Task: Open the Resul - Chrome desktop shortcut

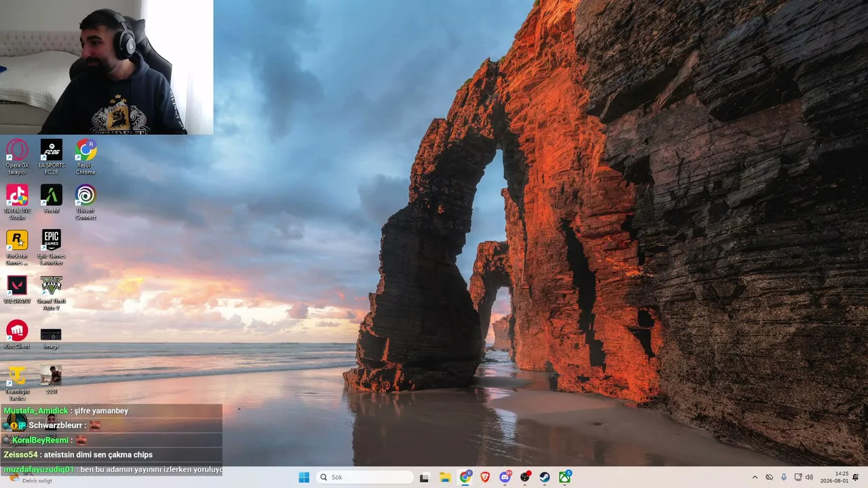Action: (x=85, y=157)
